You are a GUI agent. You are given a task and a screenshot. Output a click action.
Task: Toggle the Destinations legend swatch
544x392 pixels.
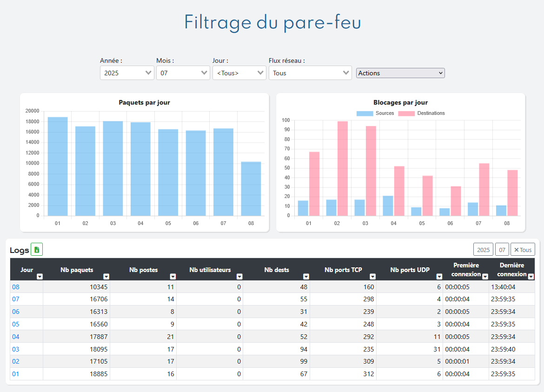[x=406, y=113]
